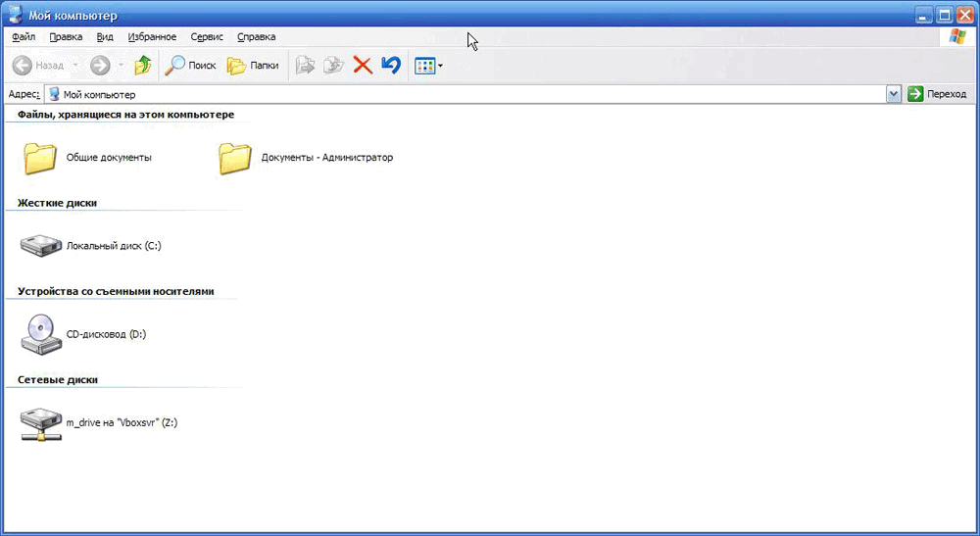Click the Up one level folder icon

point(143,66)
